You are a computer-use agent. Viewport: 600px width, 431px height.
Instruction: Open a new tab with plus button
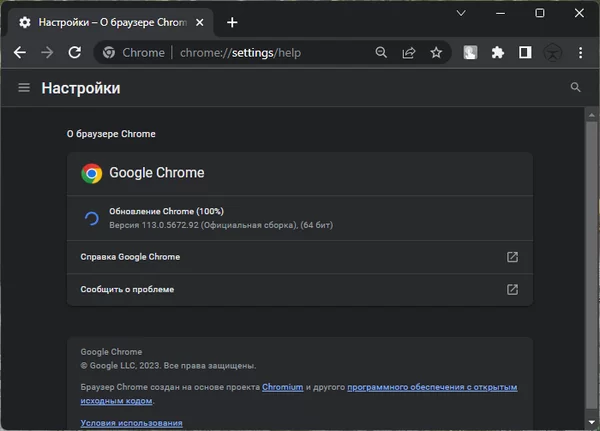pyautogui.click(x=232, y=22)
